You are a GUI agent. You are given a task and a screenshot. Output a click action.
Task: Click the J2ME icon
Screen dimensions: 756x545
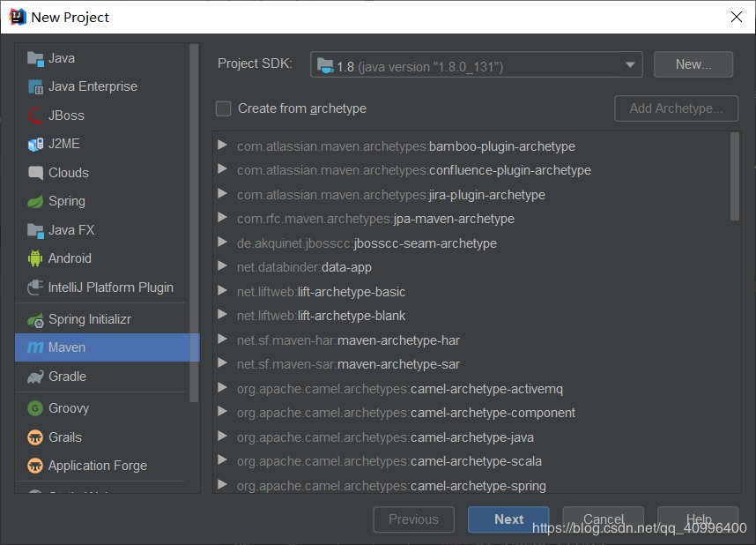(35, 145)
